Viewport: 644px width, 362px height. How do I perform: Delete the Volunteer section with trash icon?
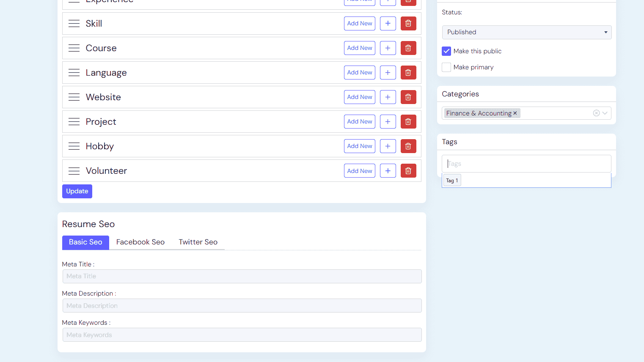coord(408,171)
